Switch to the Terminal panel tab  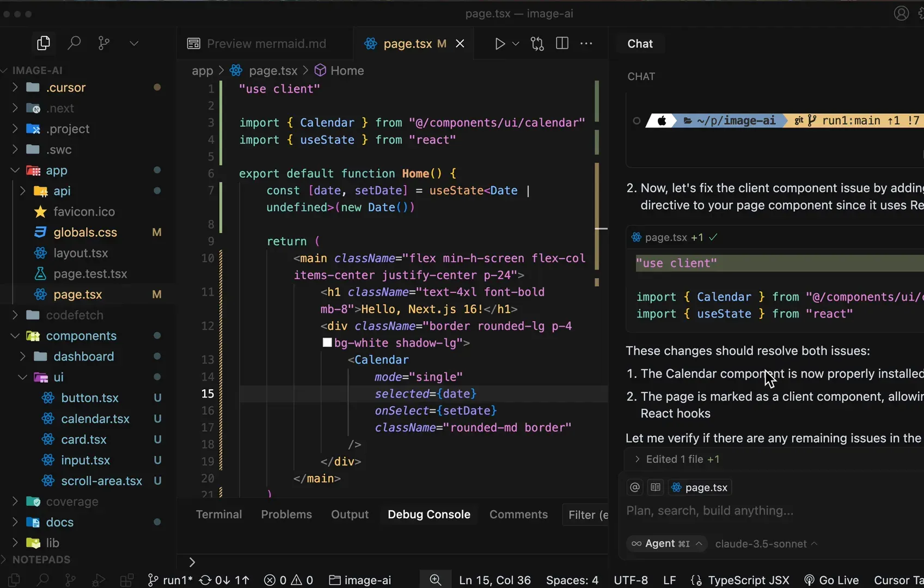[x=219, y=514]
